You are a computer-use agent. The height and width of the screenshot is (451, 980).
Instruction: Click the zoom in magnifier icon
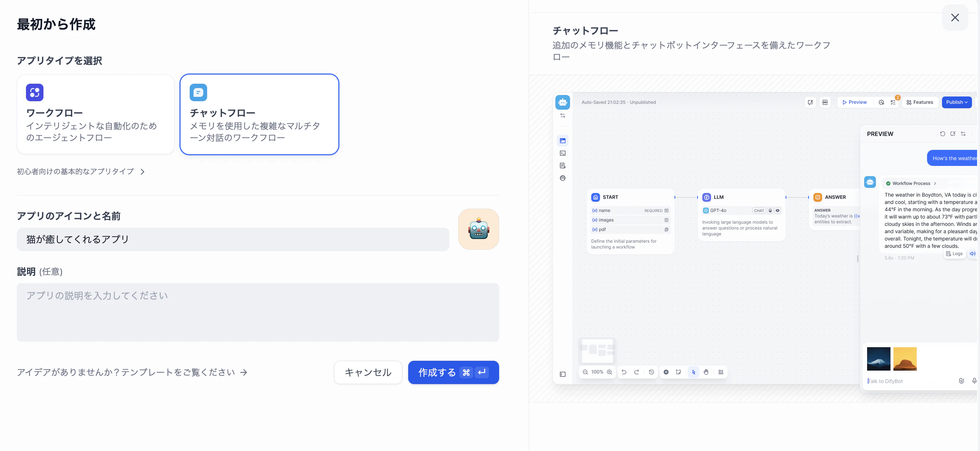[609, 372]
